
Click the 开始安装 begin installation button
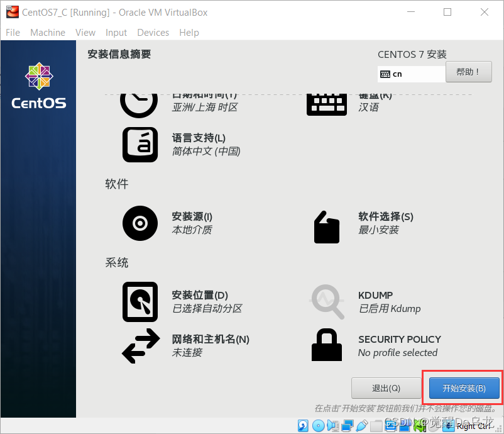click(463, 388)
